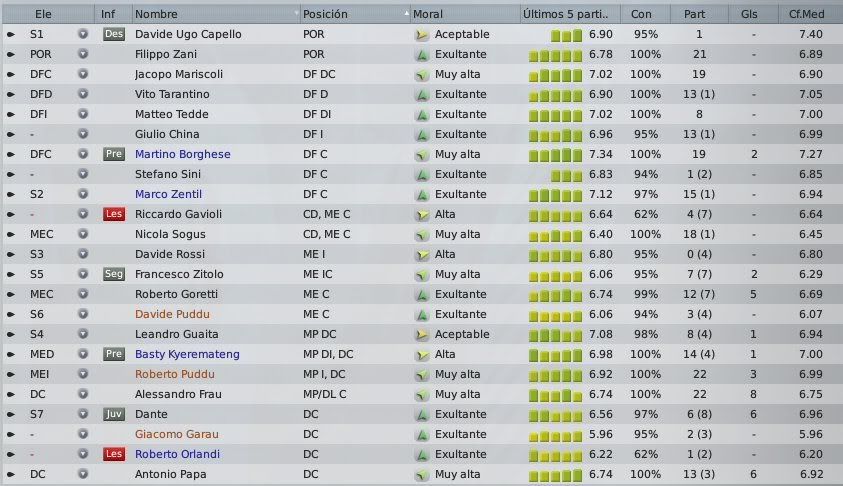Click the red Les badge for Roberto Orlandi

pos(113,454)
